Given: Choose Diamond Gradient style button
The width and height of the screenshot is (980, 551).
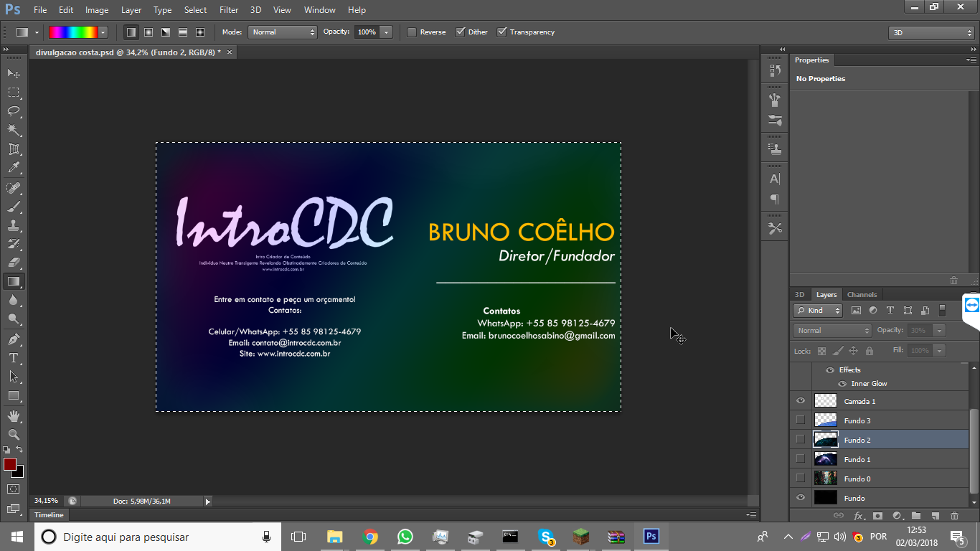Looking at the screenshot, I should [200, 32].
